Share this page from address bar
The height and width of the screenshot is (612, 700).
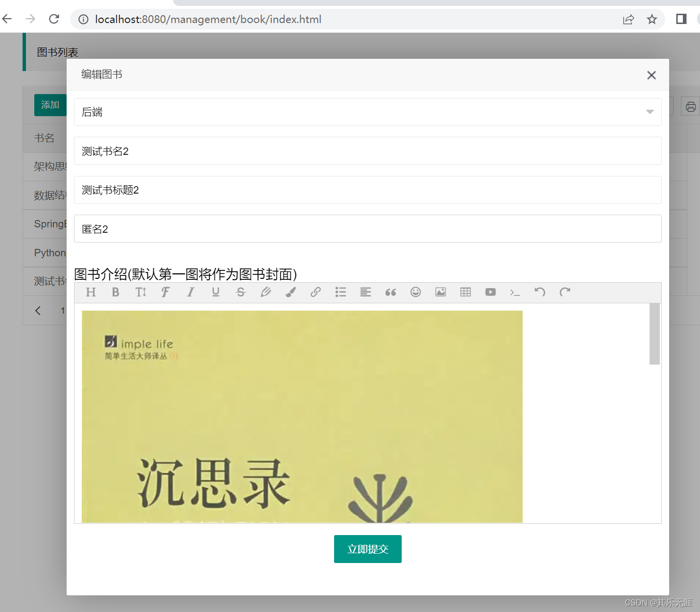(x=628, y=19)
